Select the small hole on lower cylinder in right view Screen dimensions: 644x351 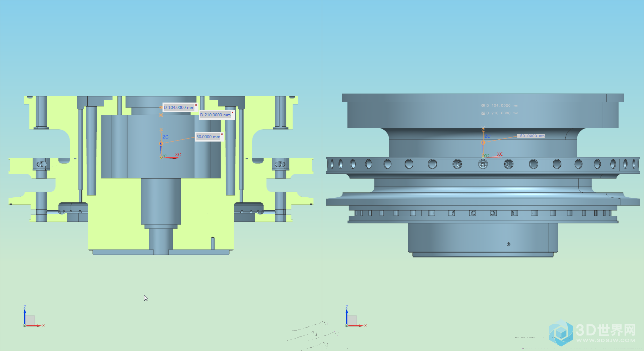508,244
